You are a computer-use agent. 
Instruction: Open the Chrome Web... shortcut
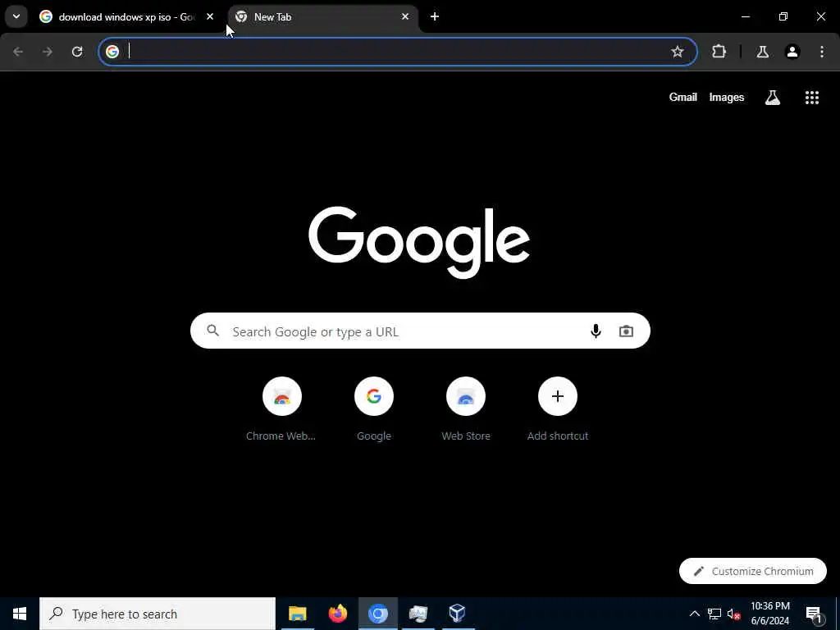pyautogui.click(x=282, y=409)
